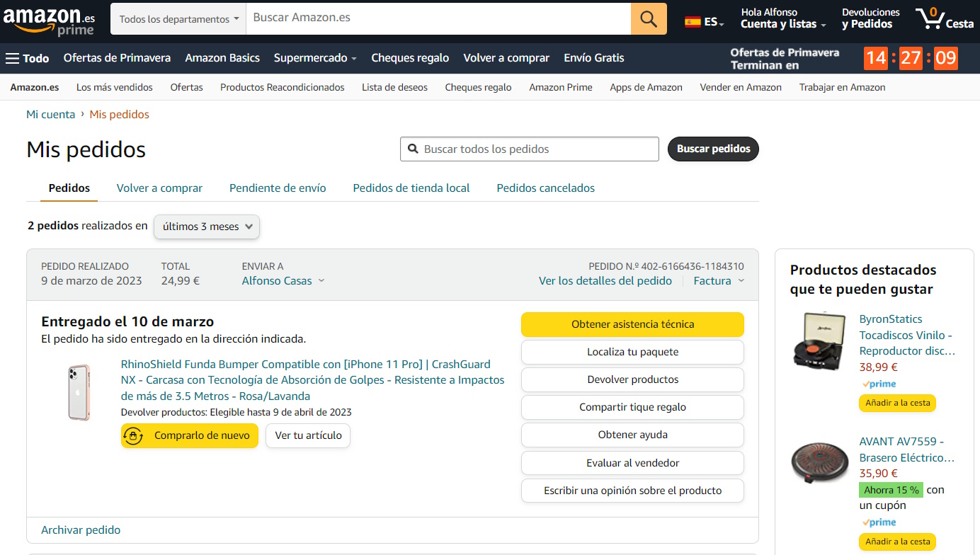The image size is (980, 555).
Task: Click the Buscar pedidos button
Action: coord(713,149)
